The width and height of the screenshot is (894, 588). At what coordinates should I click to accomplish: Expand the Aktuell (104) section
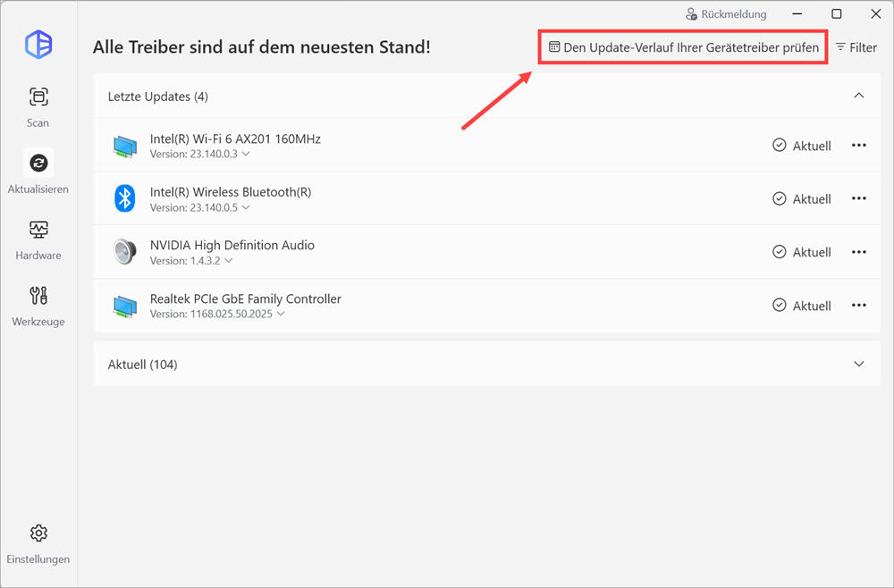tap(858, 364)
